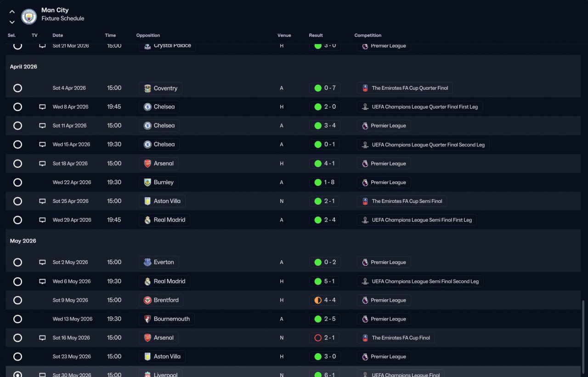The height and width of the screenshot is (377, 588).
Task: Sort by Result column header
Action: pyautogui.click(x=316, y=35)
